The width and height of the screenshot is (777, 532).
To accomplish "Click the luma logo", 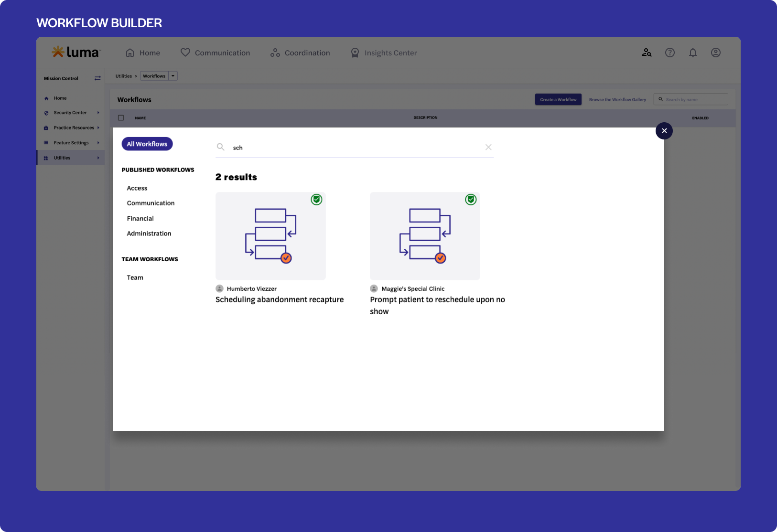I will 76,52.
